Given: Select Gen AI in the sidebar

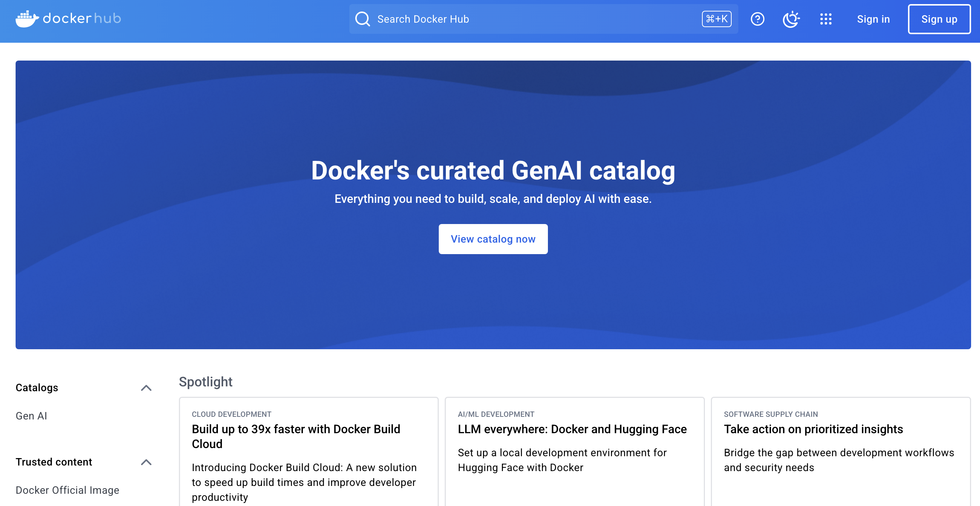Looking at the screenshot, I should [31, 415].
